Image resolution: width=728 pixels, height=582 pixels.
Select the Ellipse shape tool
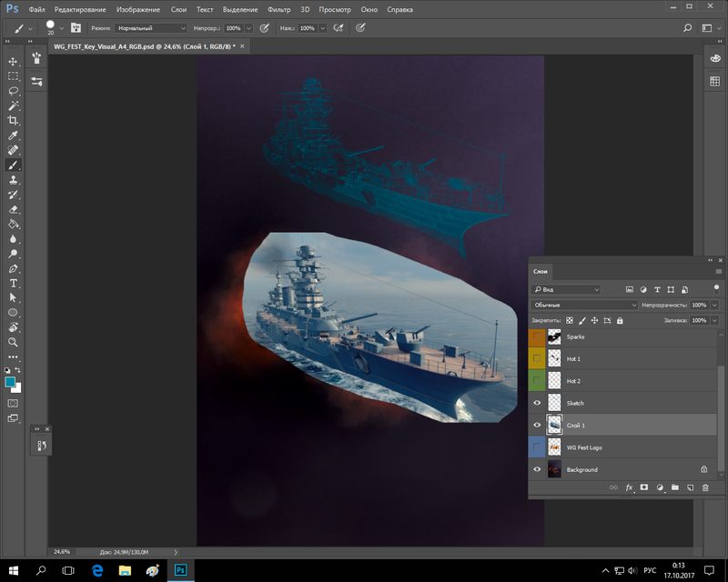pos(13,312)
